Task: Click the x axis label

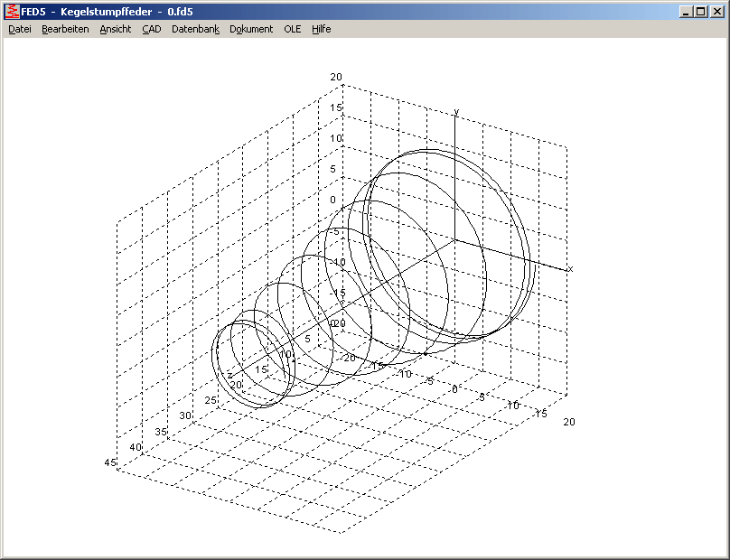Action: tap(570, 269)
